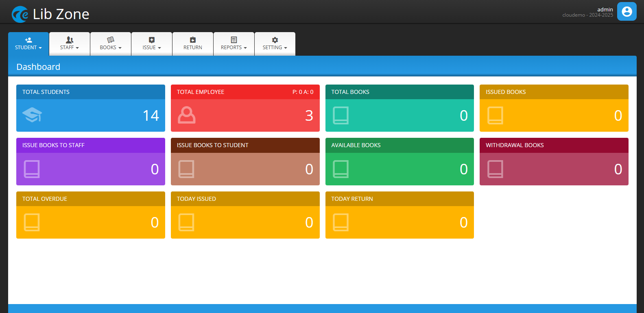Click the graduation cap icon in Total Students

coord(32,115)
